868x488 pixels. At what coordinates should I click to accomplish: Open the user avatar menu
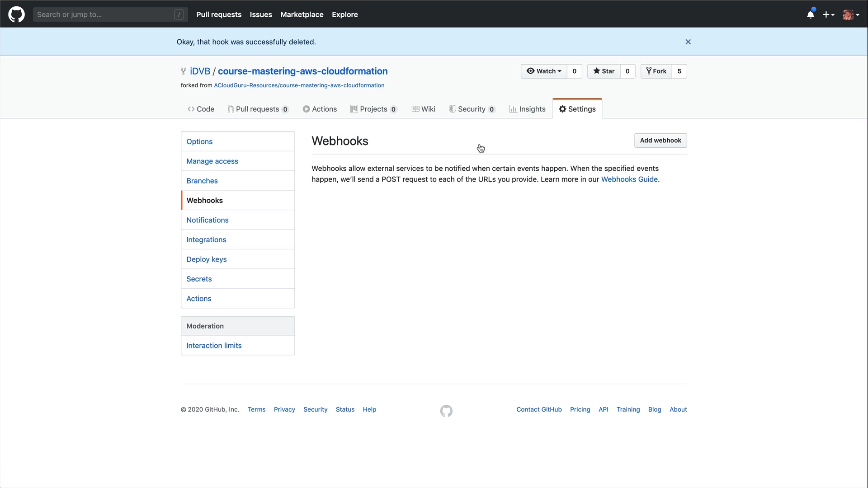click(851, 14)
